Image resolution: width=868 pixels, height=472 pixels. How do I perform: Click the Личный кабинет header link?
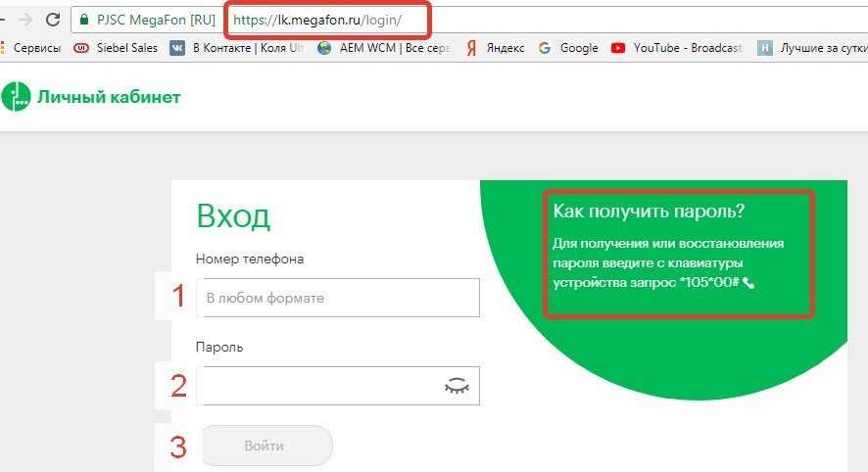(108, 97)
